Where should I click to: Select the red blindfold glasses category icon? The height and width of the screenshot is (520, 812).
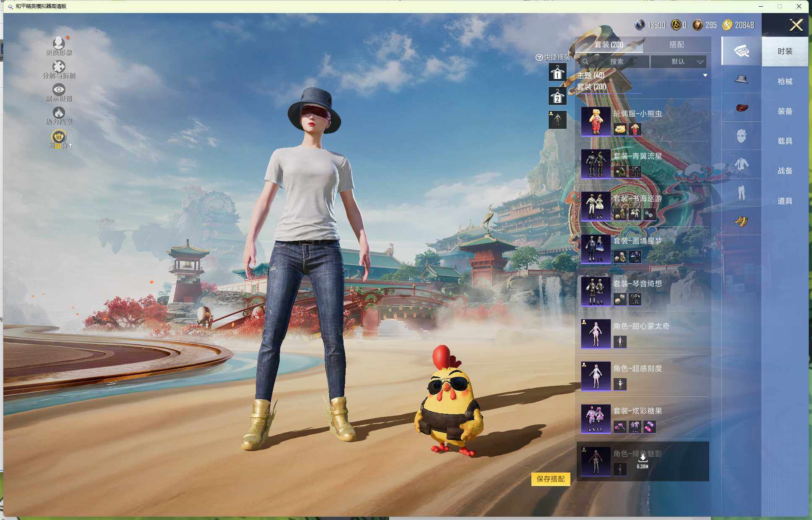(x=741, y=107)
